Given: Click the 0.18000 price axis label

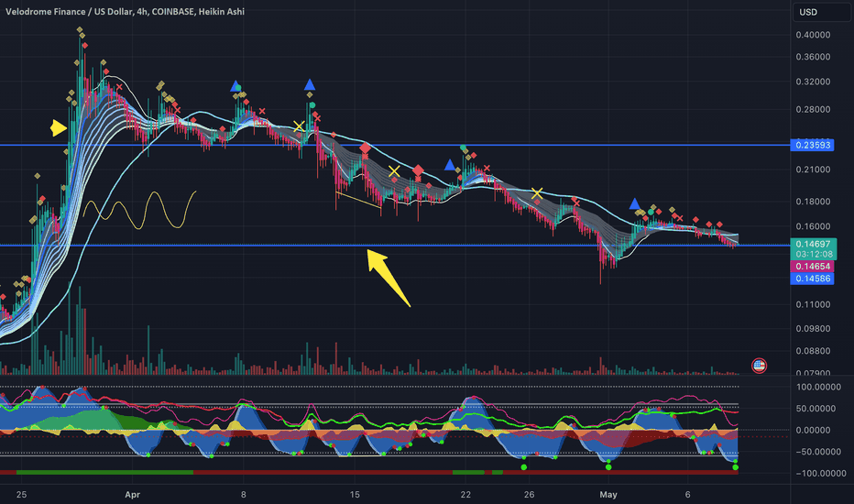Looking at the screenshot, I should tap(813, 202).
